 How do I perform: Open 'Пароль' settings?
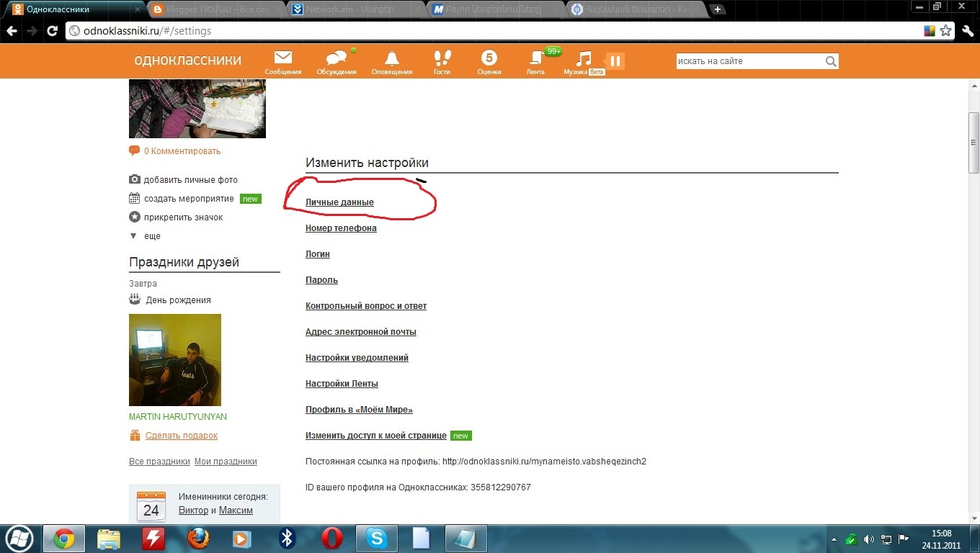click(321, 280)
